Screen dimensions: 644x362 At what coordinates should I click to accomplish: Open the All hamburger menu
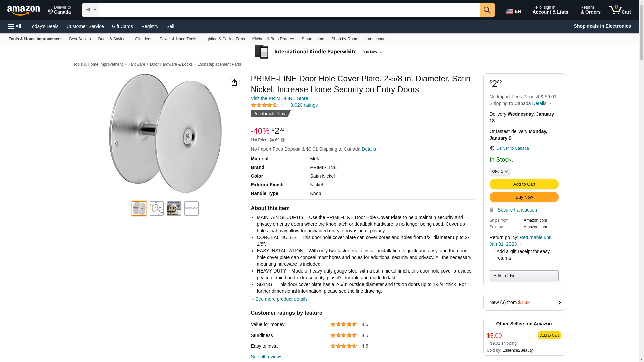coord(15,26)
